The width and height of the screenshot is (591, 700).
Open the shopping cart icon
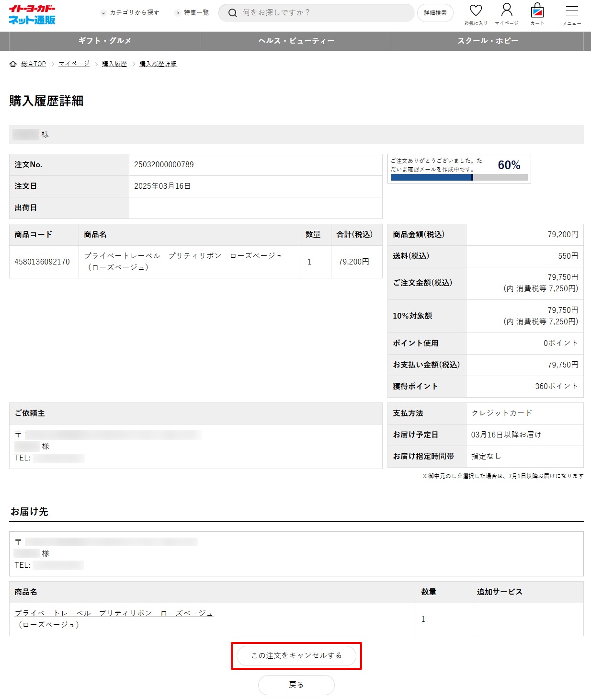tap(537, 11)
